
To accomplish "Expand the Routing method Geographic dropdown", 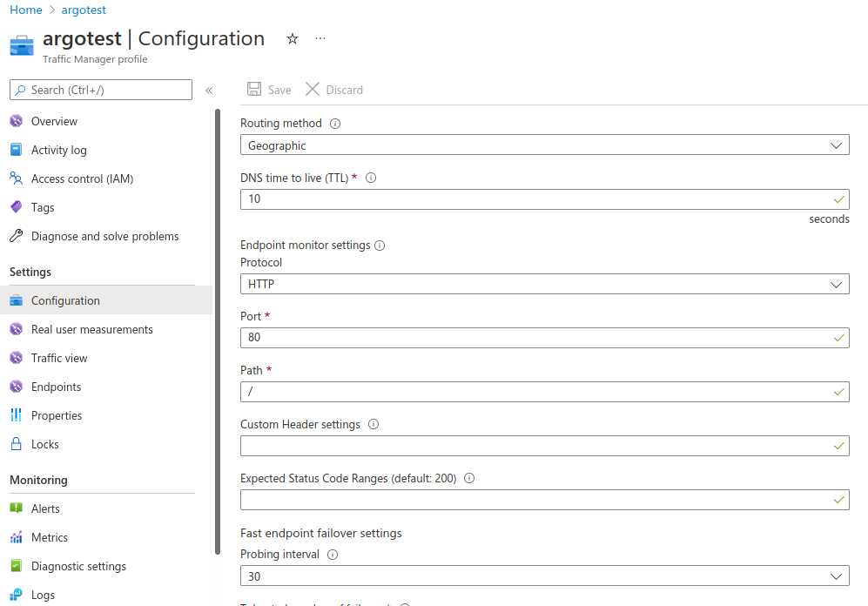I will click(x=544, y=145).
